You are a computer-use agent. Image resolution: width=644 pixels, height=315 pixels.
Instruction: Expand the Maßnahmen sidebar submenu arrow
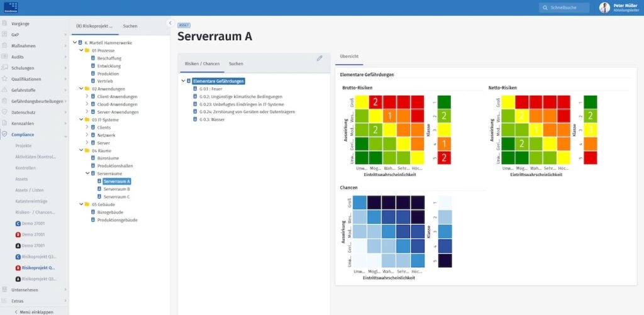point(65,46)
